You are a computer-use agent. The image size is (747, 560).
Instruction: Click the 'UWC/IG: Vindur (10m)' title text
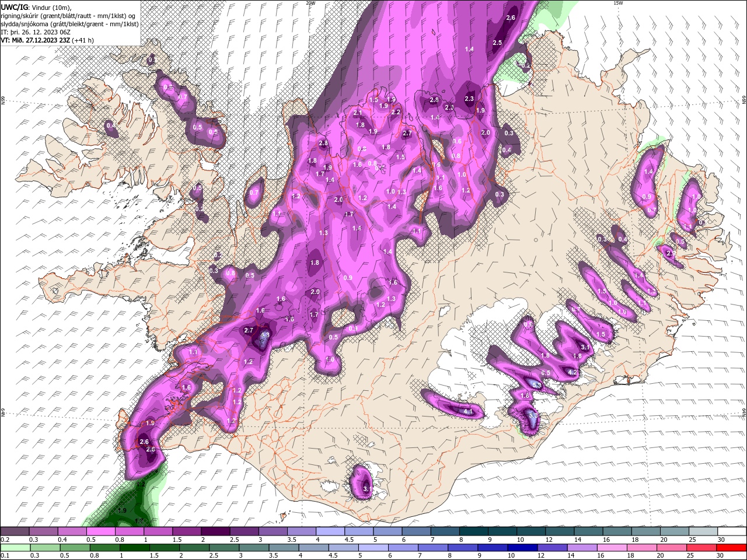[36, 6]
